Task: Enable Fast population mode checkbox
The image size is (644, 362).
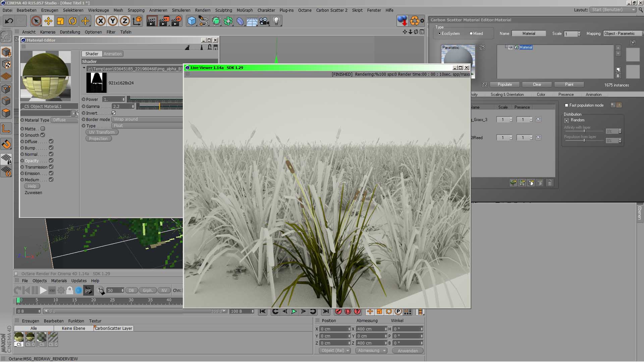Action: tap(567, 105)
